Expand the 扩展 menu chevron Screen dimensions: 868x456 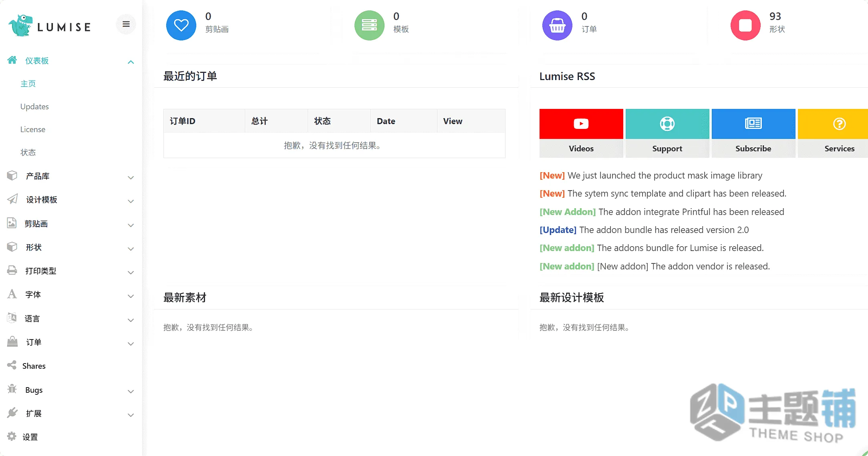131,415
